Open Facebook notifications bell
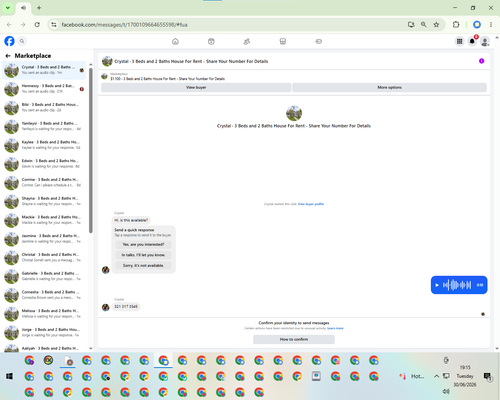The image size is (500, 400). [472, 41]
